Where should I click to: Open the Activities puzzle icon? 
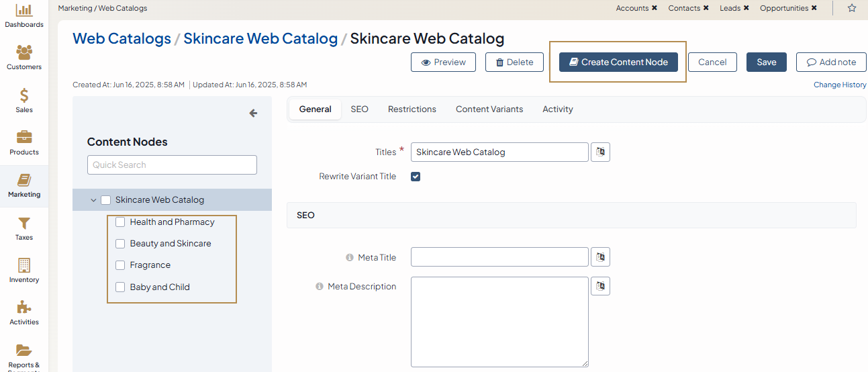(24, 308)
